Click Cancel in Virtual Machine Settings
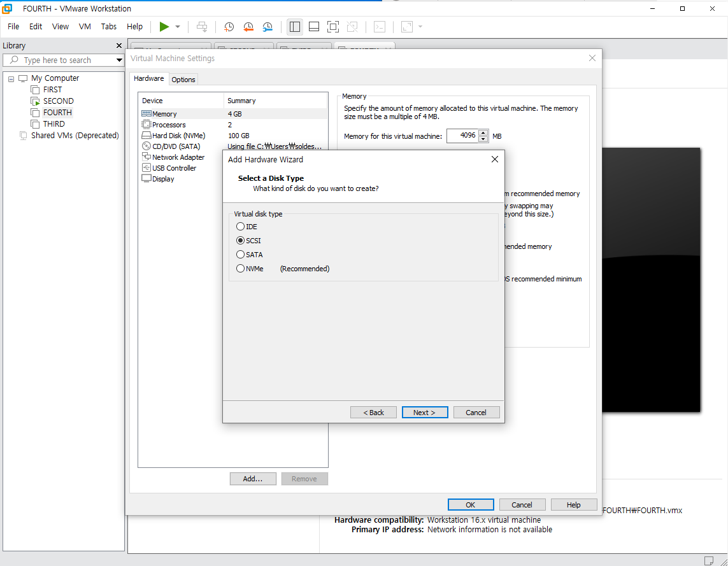This screenshot has width=728, height=566. 522,505
